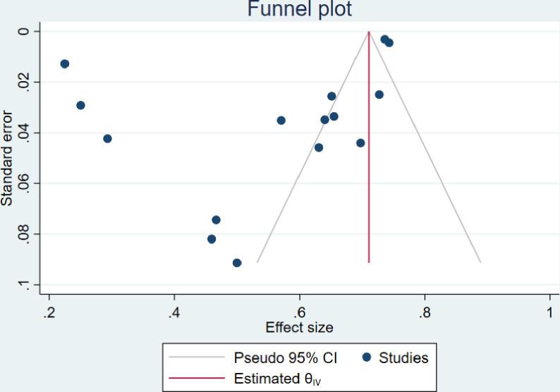The width and height of the screenshot is (560, 392).
Task: Click the y-axis tick label ".06"
Action: (26, 183)
